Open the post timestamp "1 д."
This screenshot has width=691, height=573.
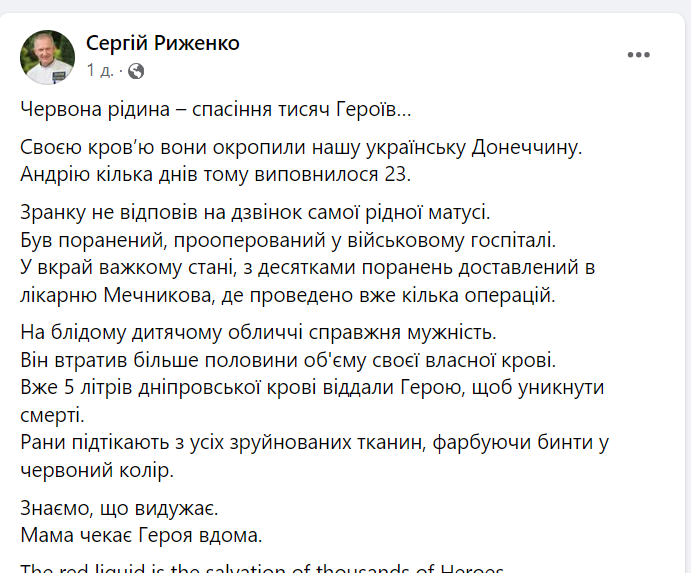(99, 71)
